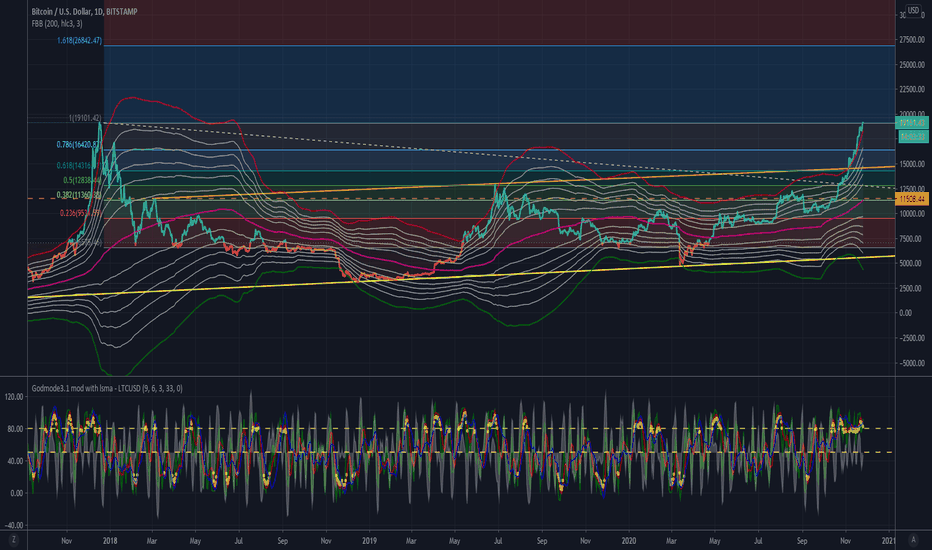
Task: Click the 2020 label on time axis
Action: tap(629, 541)
